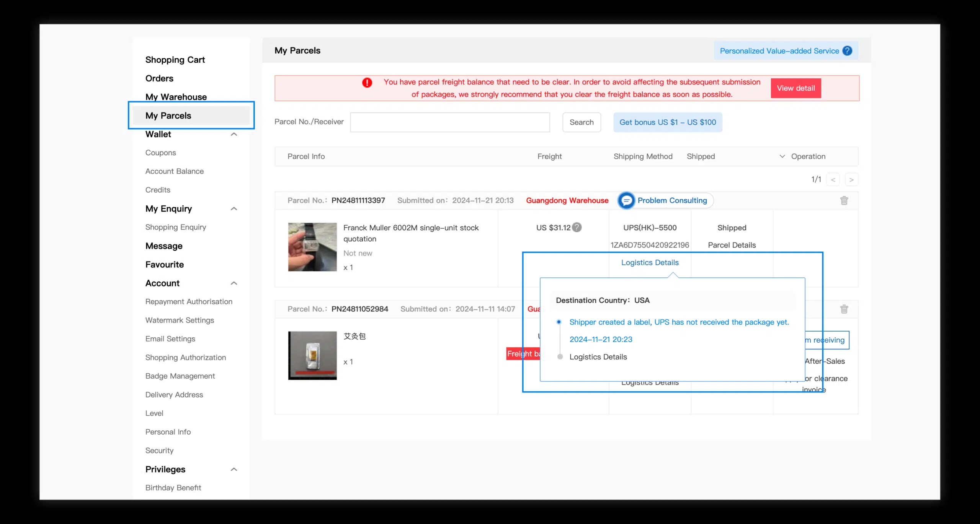The image size is (980, 524).
Task: Open Orders in the sidebar
Action: pos(159,78)
